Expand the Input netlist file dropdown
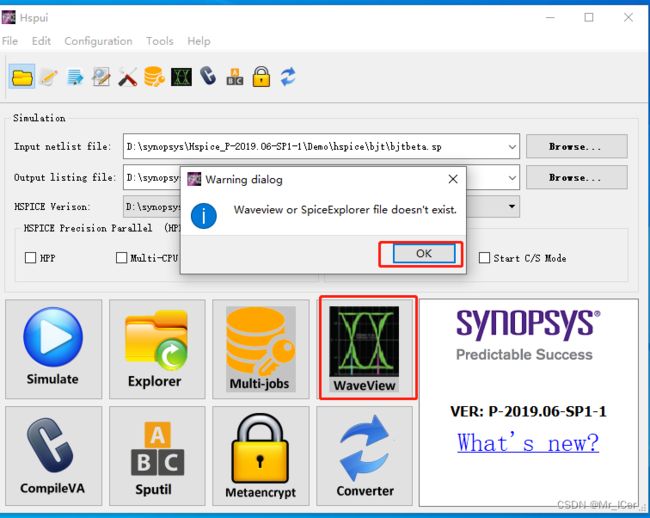The image size is (650, 518). click(512, 147)
